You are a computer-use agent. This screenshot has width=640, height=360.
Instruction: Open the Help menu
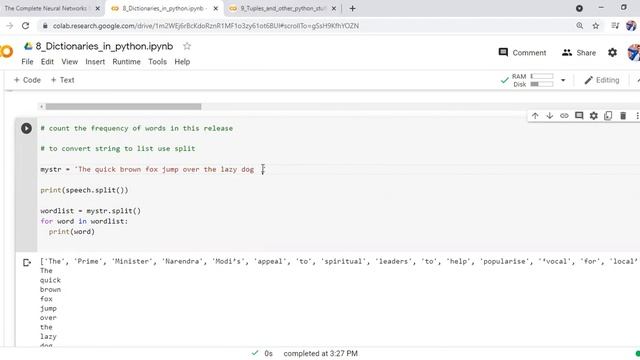[182, 62]
